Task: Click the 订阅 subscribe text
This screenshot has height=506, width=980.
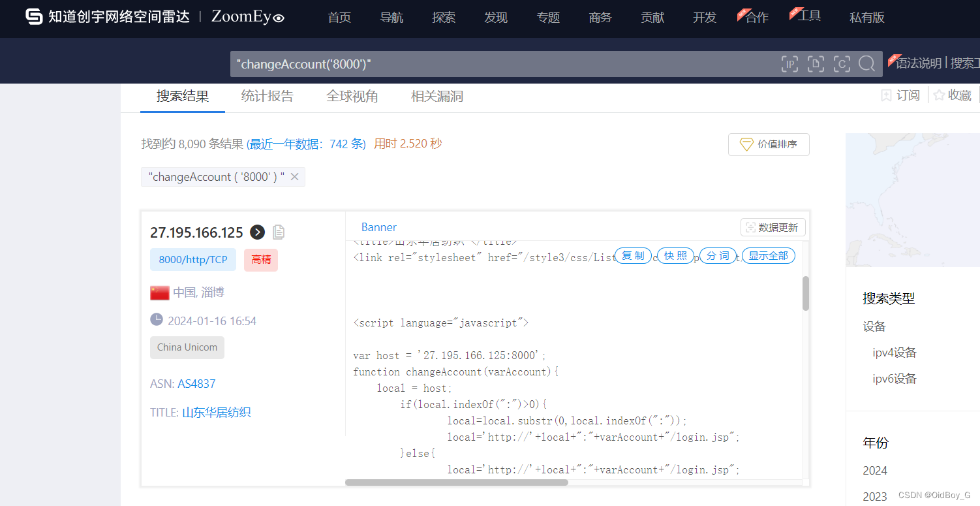Action: tap(908, 95)
